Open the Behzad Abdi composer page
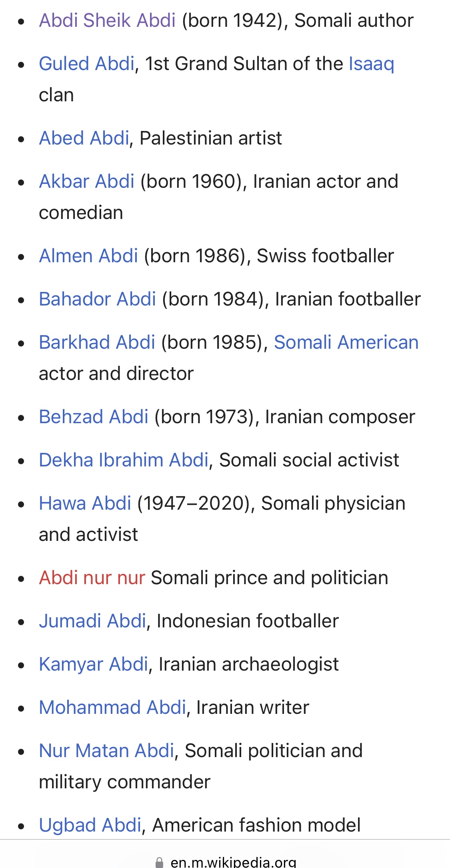 tap(94, 417)
